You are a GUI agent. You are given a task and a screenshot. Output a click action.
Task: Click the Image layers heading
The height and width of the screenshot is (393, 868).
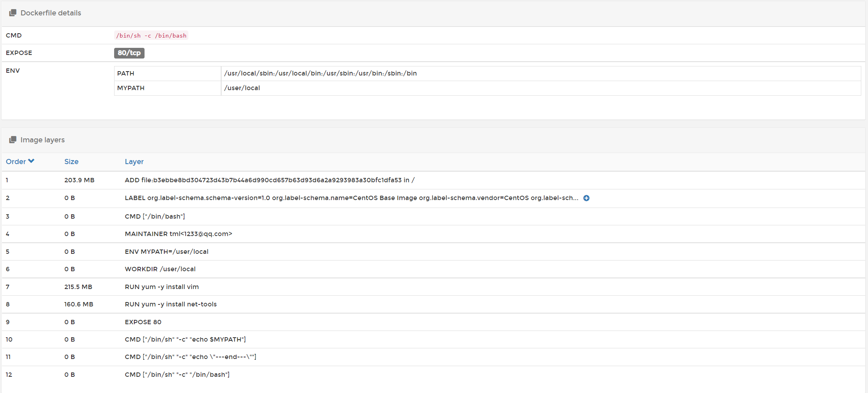tap(43, 140)
